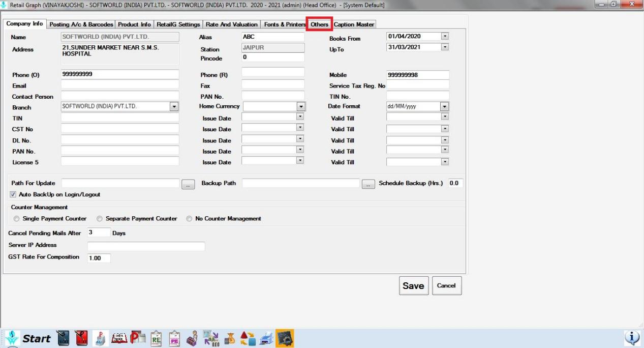The height and width of the screenshot is (348, 644).
Task: Open the RE clipboard icon
Action: (156, 339)
